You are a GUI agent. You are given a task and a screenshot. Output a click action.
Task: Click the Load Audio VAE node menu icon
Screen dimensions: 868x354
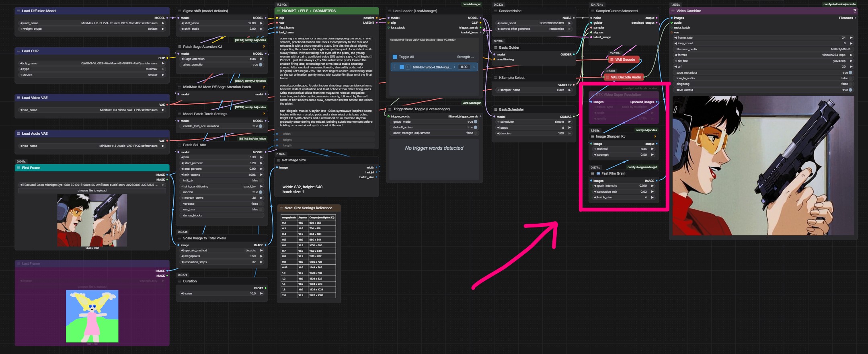click(x=18, y=134)
